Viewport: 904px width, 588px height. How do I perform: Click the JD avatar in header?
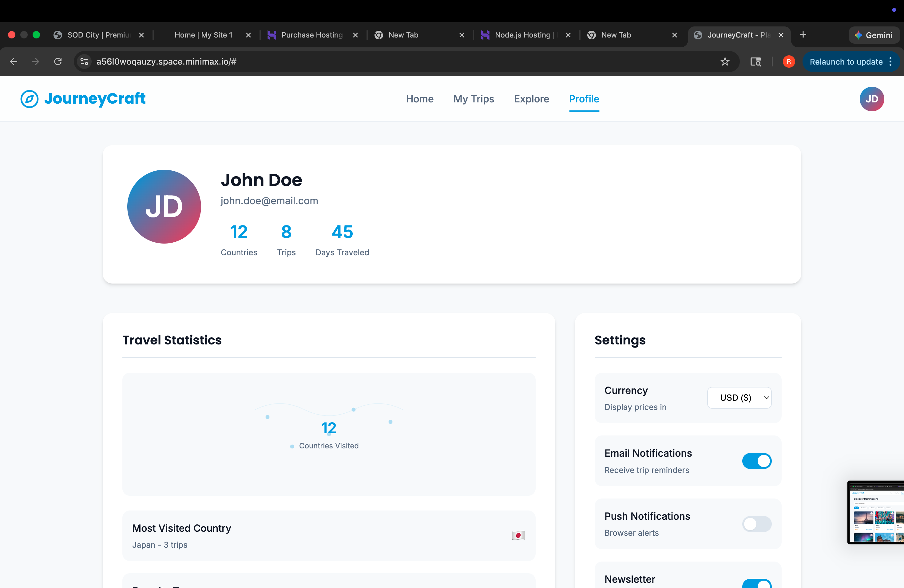click(x=871, y=99)
